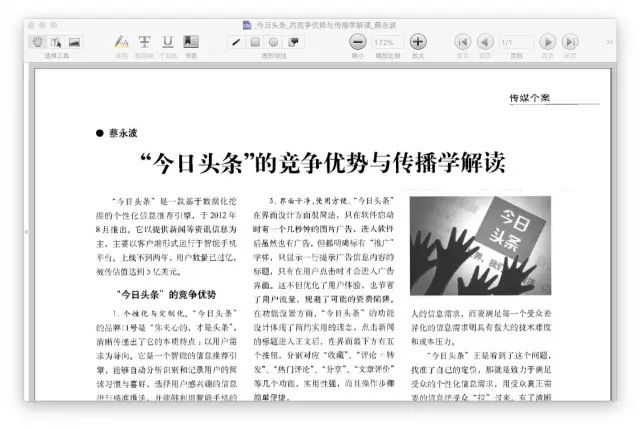Image resolution: width=640 pixels, height=429 pixels.
Task: Click the highlight text tool
Action: [x=121, y=42]
